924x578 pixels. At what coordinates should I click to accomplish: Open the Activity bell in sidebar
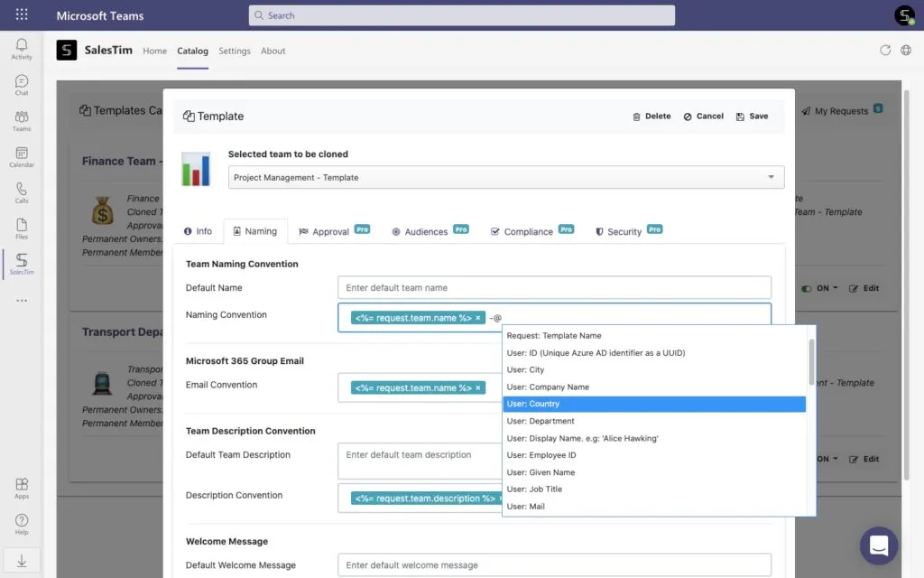[x=22, y=49]
